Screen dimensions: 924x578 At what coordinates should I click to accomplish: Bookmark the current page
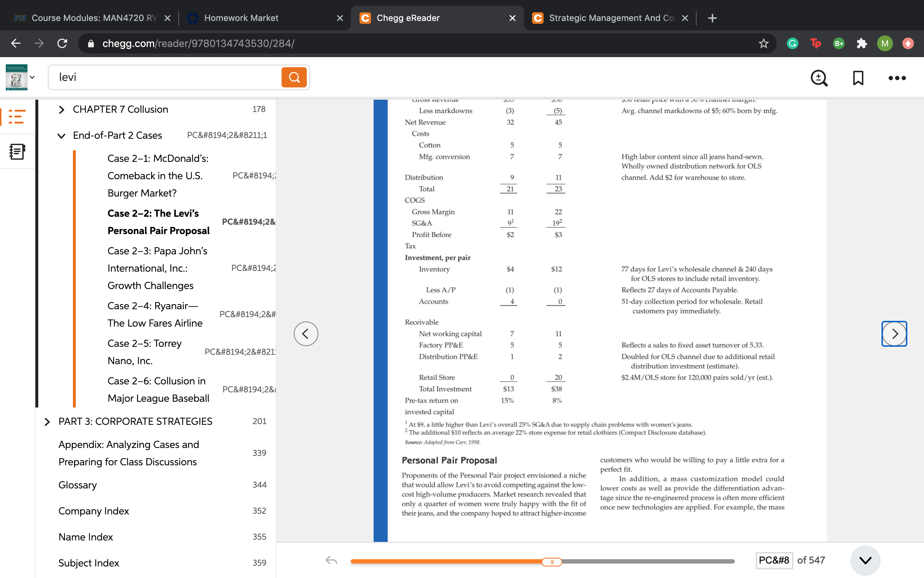[x=858, y=78]
